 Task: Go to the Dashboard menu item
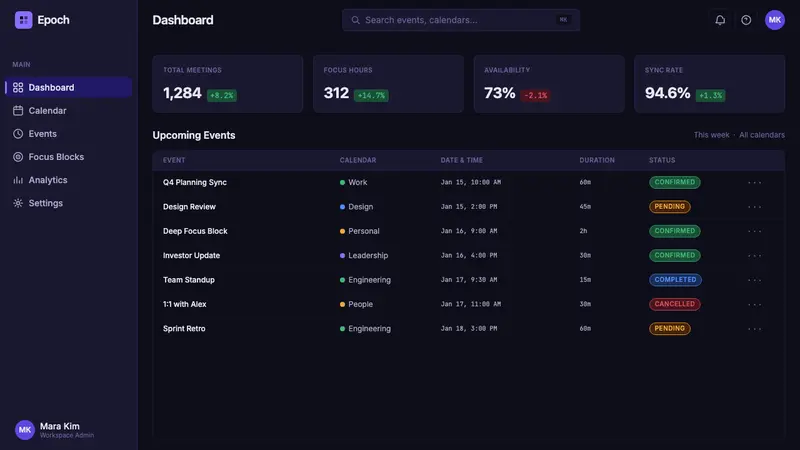68,87
